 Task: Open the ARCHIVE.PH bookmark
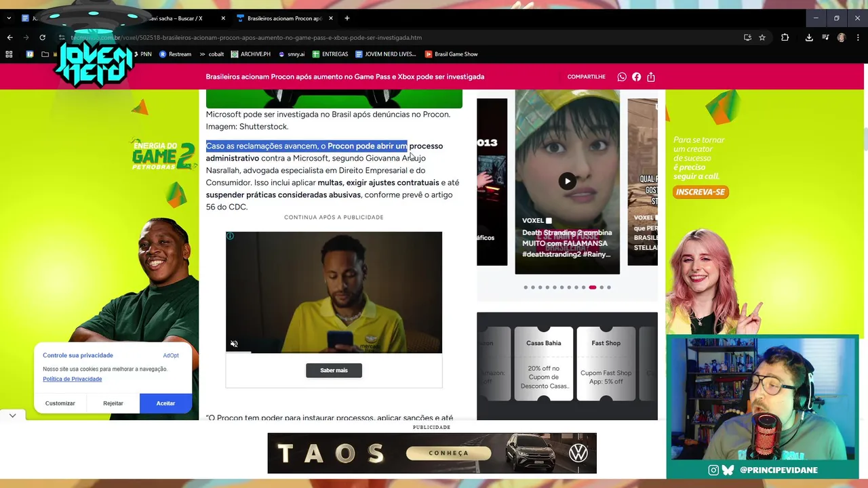[250, 54]
